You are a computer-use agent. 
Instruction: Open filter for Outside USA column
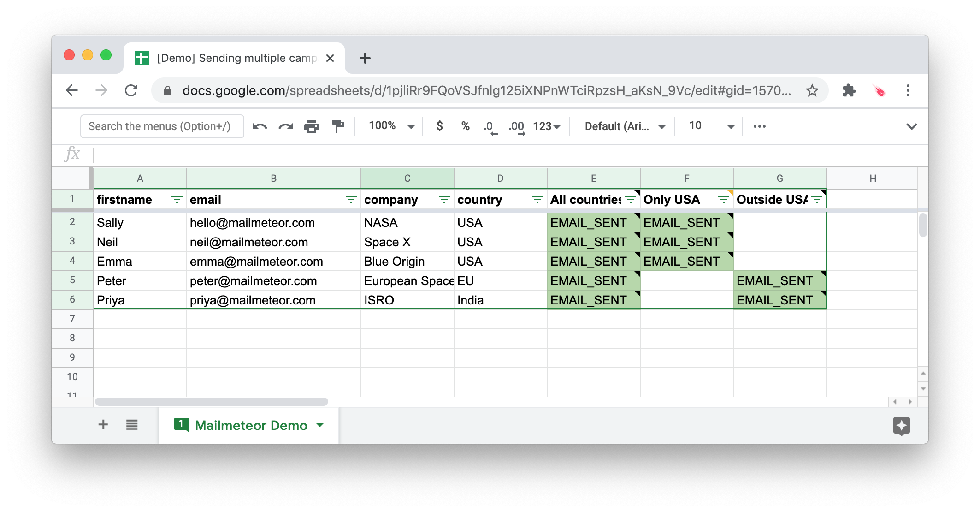pos(816,200)
